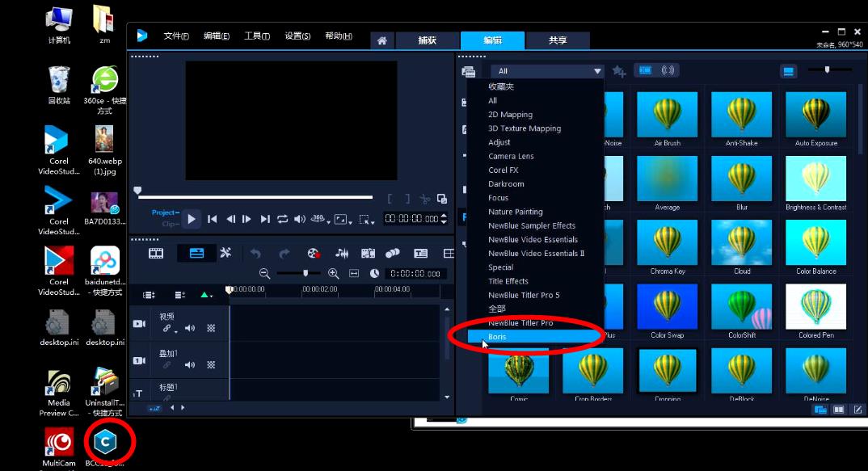The width and height of the screenshot is (868, 471).
Task: Show video filters toggle in library
Action: click(646, 70)
